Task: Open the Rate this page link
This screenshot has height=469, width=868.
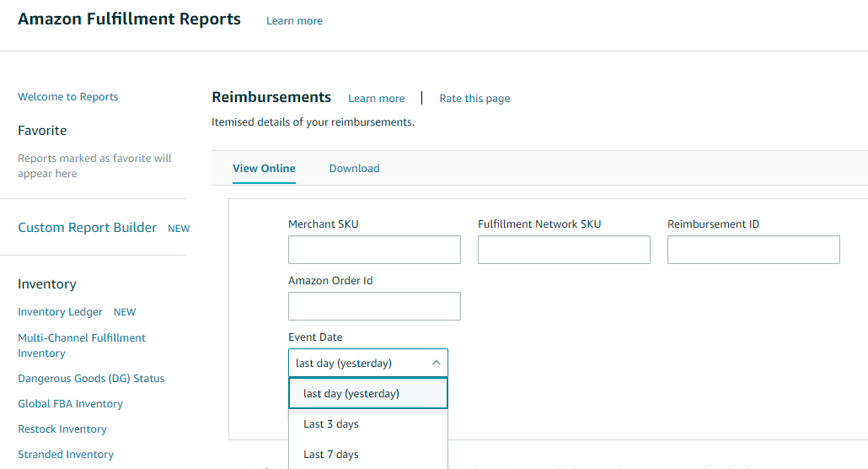Action: point(474,98)
